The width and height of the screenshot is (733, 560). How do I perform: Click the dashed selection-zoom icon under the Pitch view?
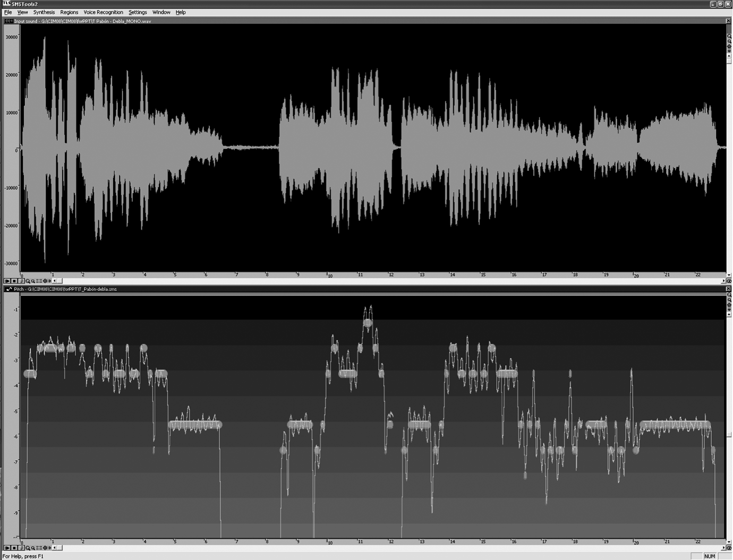click(39, 548)
